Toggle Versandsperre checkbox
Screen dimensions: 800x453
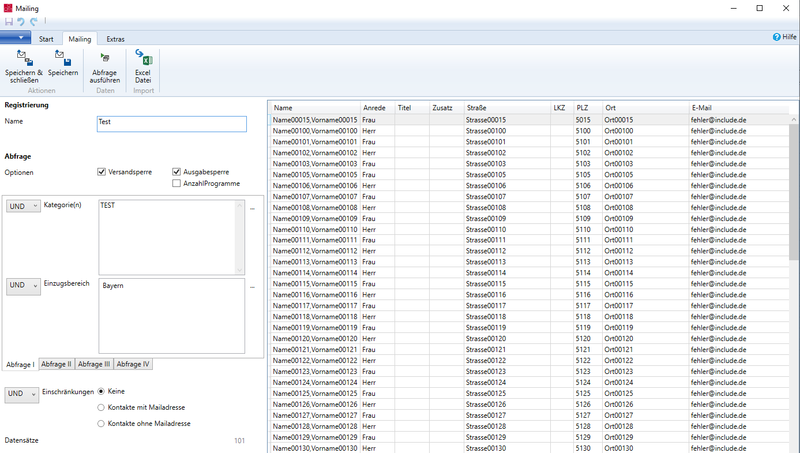coord(101,172)
